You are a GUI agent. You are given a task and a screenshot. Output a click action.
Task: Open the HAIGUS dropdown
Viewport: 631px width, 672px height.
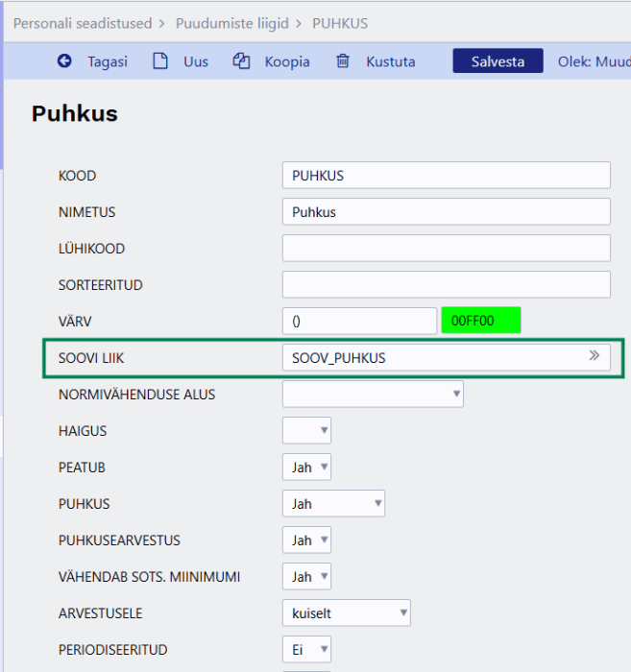(306, 431)
